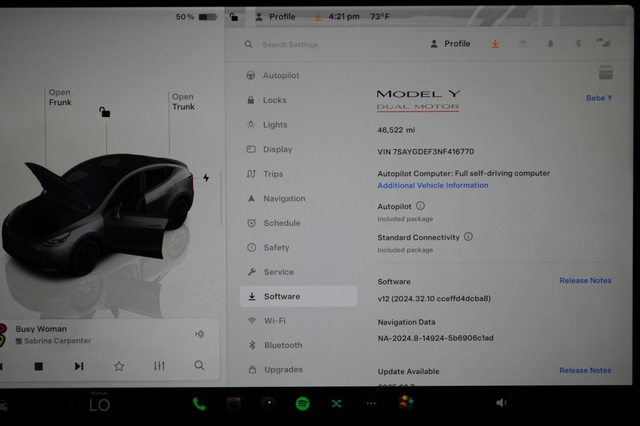
Task: Open all apps three-dots launcher
Action: click(x=371, y=404)
